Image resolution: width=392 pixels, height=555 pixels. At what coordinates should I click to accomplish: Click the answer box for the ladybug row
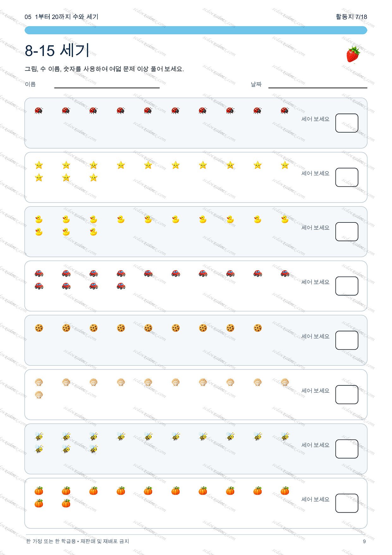pos(347,123)
